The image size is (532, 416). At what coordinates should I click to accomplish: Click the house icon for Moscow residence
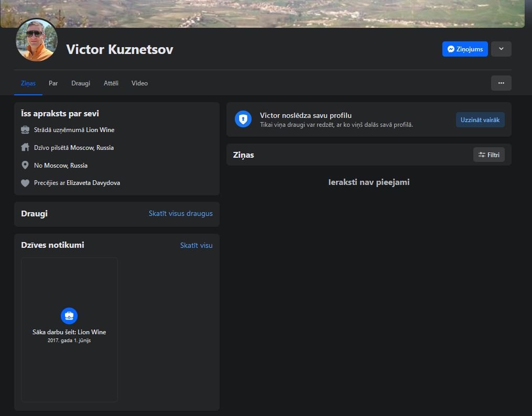coord(25,147)
